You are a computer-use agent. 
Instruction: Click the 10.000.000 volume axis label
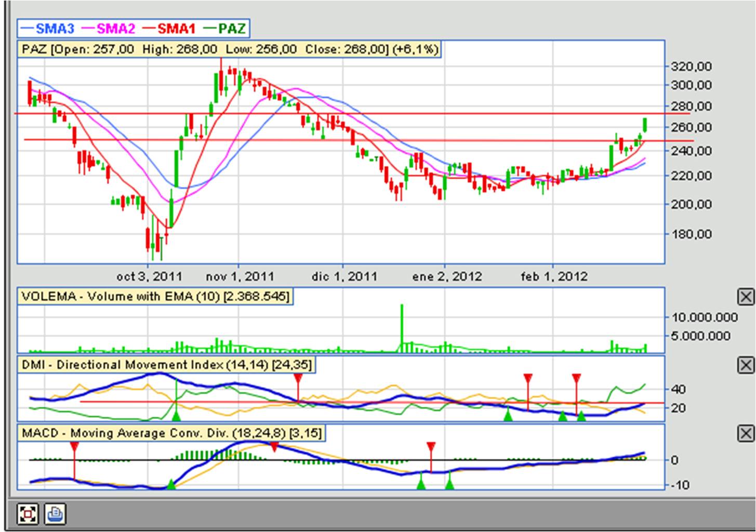coord(705,317)
